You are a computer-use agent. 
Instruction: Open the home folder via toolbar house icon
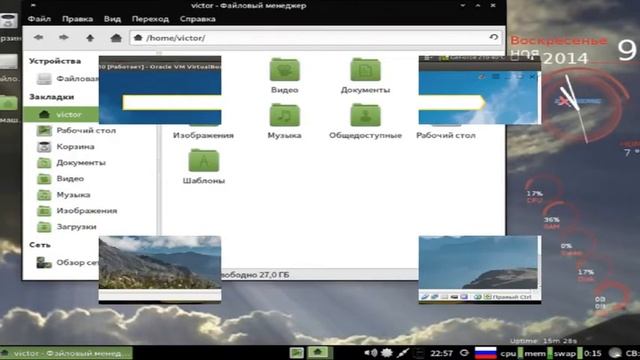(x=116, y=38)
